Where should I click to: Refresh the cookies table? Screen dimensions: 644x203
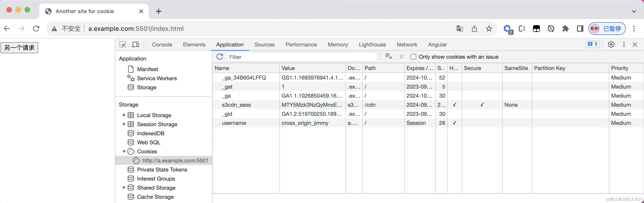tap(220, 57)
